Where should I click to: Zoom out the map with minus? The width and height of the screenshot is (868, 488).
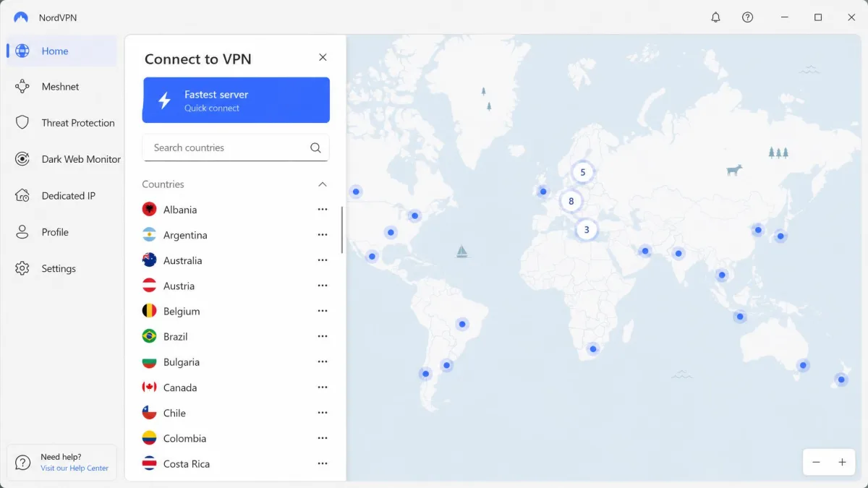click(816, 463)
